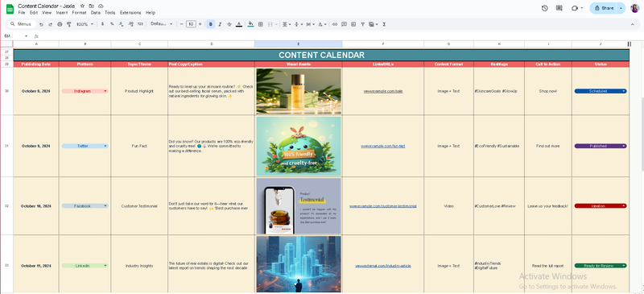Open the customer-testimonial URL link
644x294 pixels.
pos(383,206)
